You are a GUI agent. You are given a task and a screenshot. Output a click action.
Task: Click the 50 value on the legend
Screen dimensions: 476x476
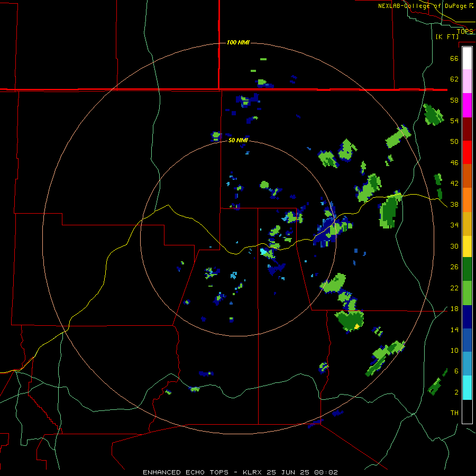[x=454, y=141]
